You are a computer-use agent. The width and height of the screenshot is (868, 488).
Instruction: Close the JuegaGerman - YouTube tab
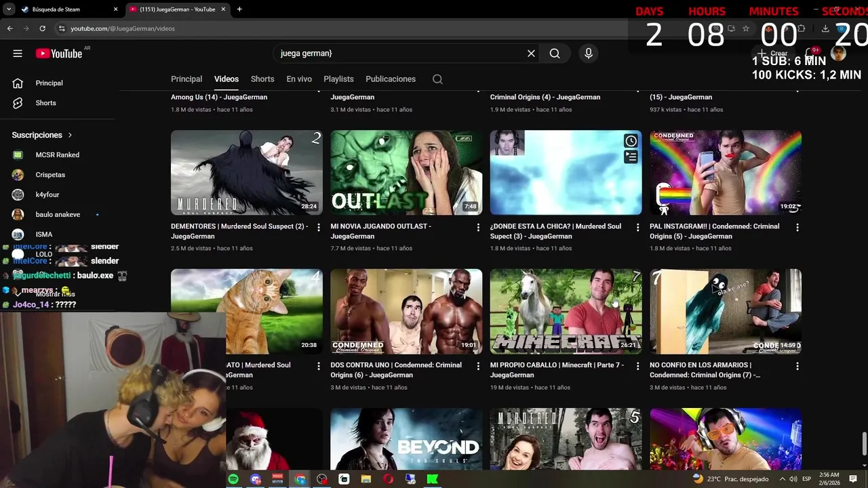pyautogui.click(x=224, y=9)
